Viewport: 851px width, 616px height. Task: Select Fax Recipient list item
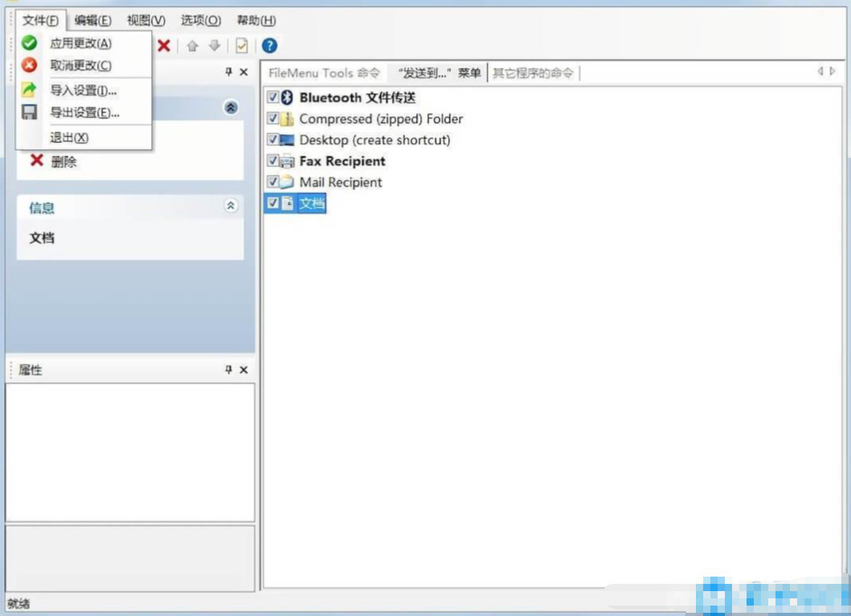point(342,161)
